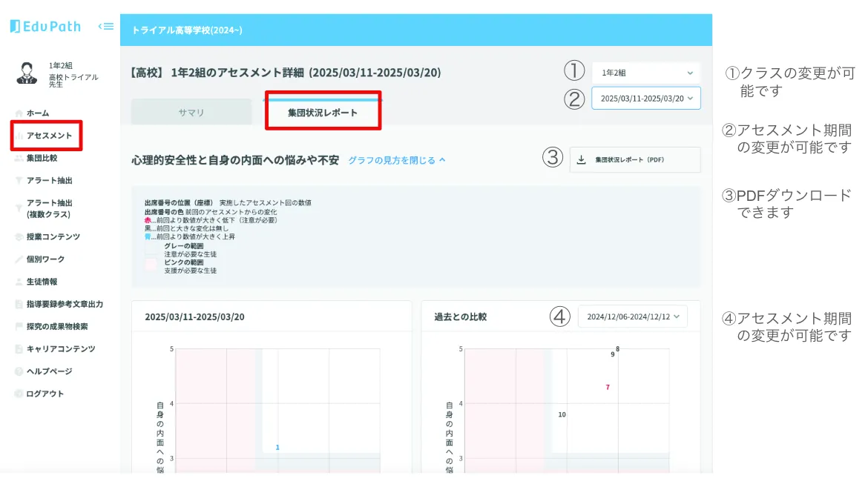
Task: Click the person icon beside 生徒情報
Action: pyautogui.click(x=19, y=282)
